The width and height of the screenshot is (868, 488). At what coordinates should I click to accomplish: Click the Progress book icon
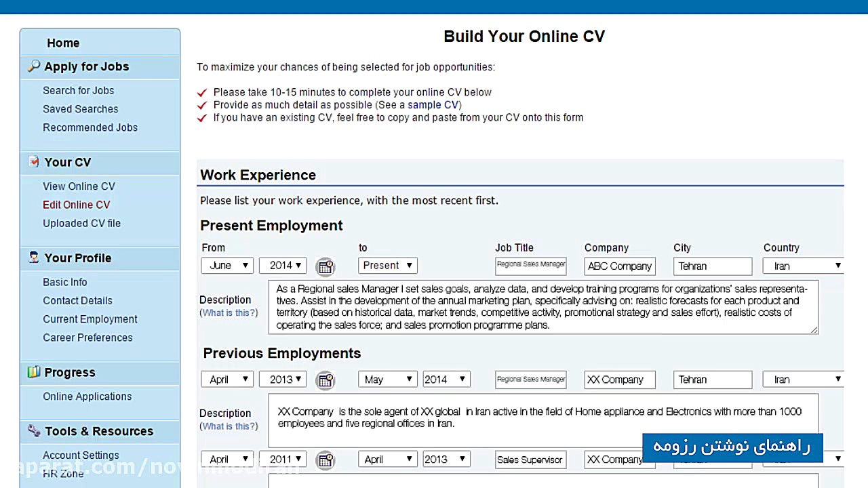point(34,372)
